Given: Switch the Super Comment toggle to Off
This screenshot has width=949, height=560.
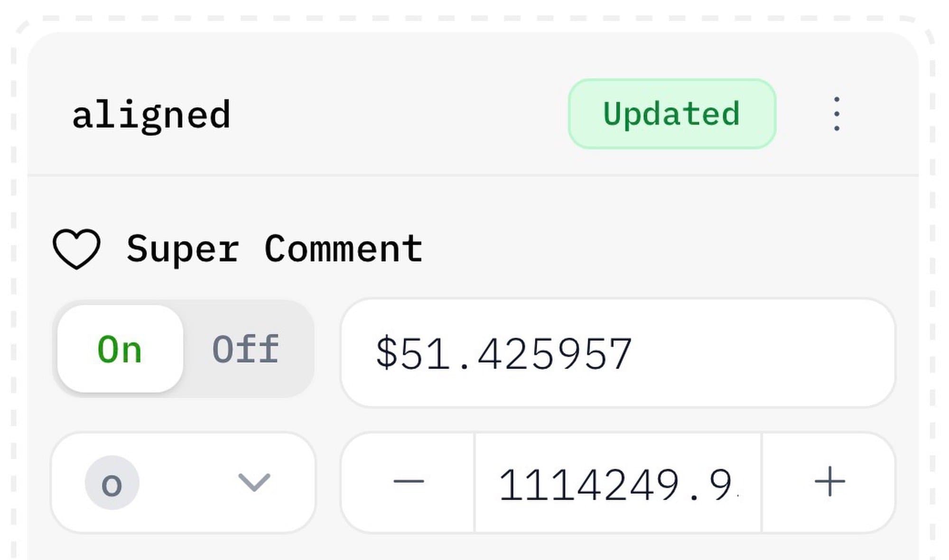Looking at the screenshot, I should pos(245,349).
